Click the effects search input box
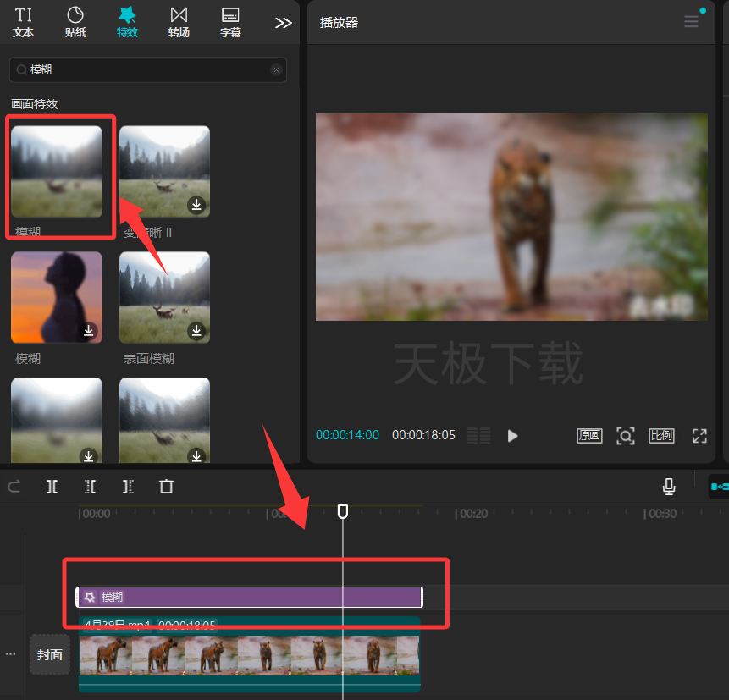The image size is (729, 700). pyautogui.click(x=148, y=69)
